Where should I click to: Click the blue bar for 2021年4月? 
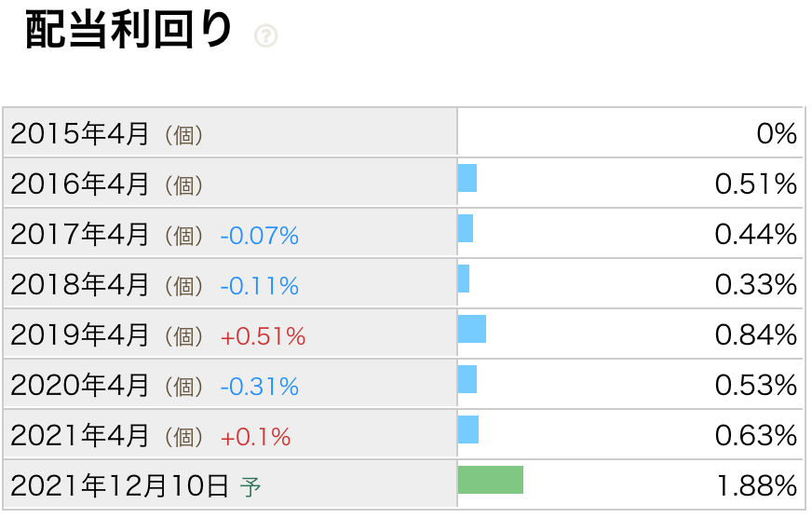pyautogui.click(x=468, y=429)
